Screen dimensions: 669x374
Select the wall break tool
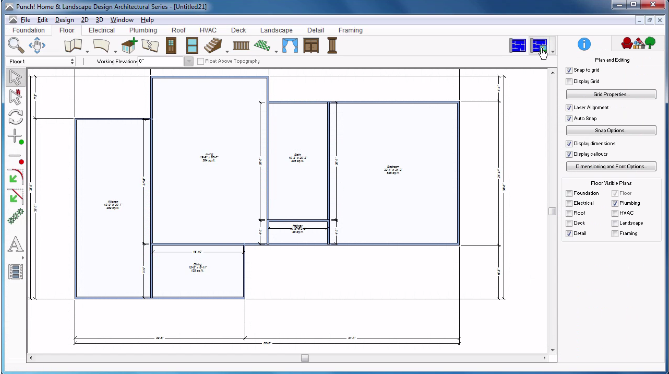tap(150, 45)
